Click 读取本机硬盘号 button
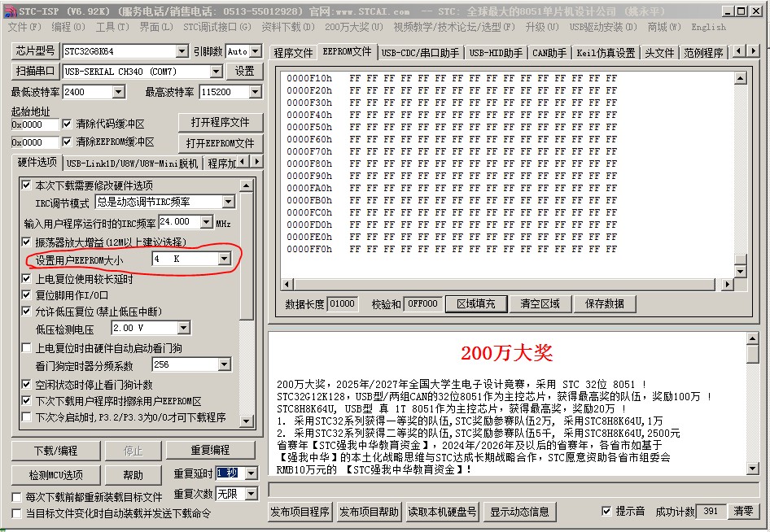 coord(443,512)
